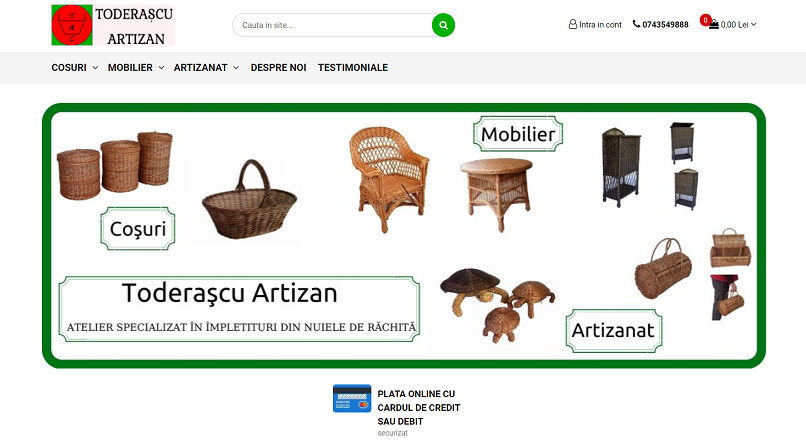Click the Intra in cont link
This screenshot has height=440, width=806.
click(x=600, y=25)
